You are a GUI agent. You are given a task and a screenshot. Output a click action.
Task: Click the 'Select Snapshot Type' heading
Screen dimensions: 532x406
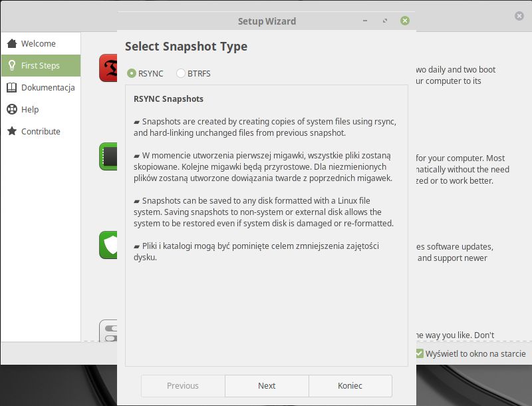(186, 46)
